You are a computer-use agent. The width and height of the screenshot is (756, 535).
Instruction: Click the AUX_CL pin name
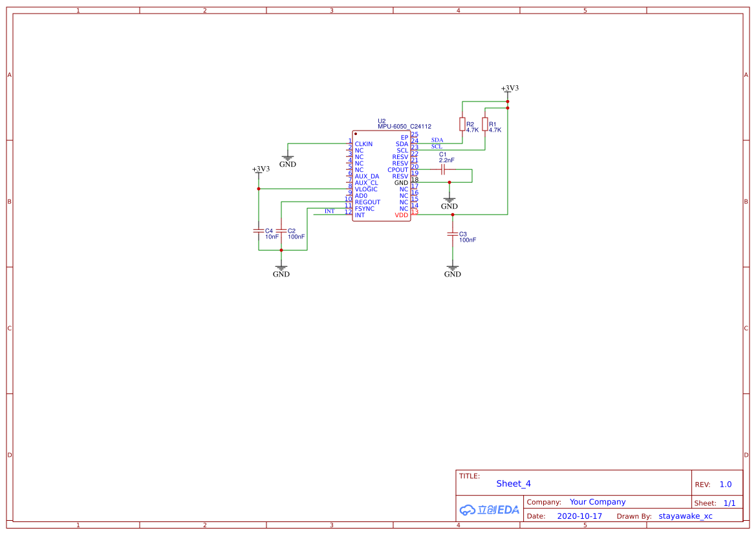tap(367, 182)
